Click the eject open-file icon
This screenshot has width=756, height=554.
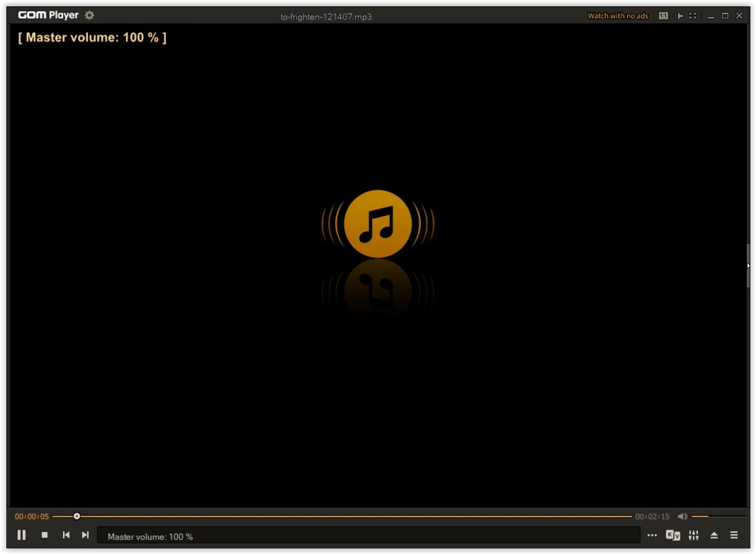pyautogui.click(x=714, y=535)
